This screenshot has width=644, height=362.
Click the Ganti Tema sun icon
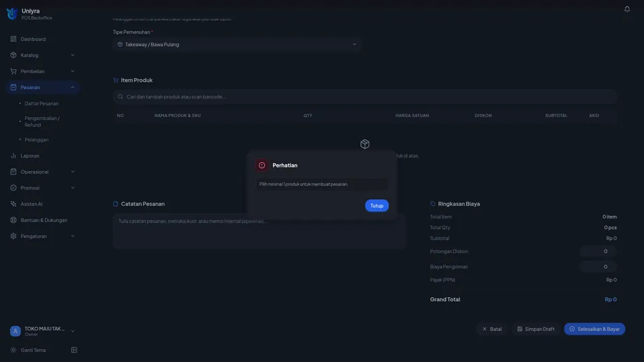pyautogui.click(x=13, y=350)
